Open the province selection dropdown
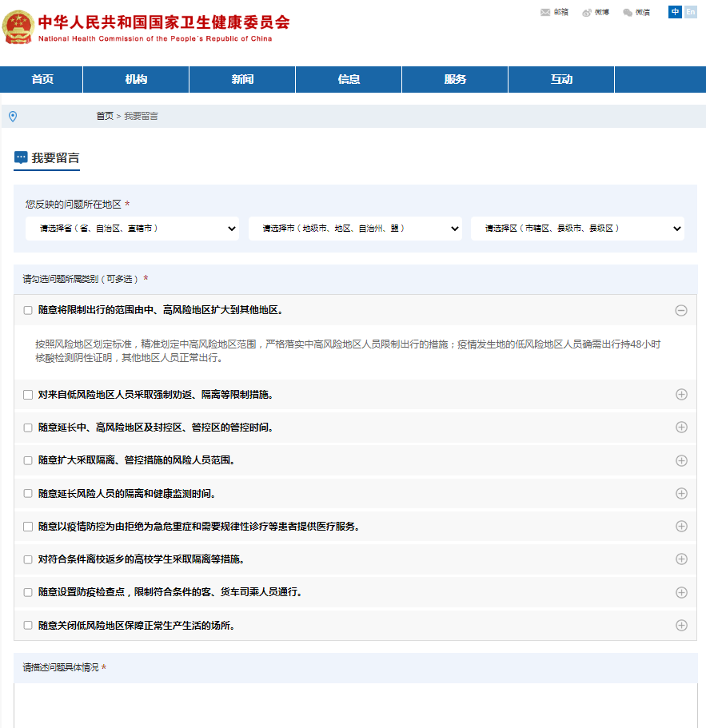This screenshot has width=706, height=728. tap(131, 228)
